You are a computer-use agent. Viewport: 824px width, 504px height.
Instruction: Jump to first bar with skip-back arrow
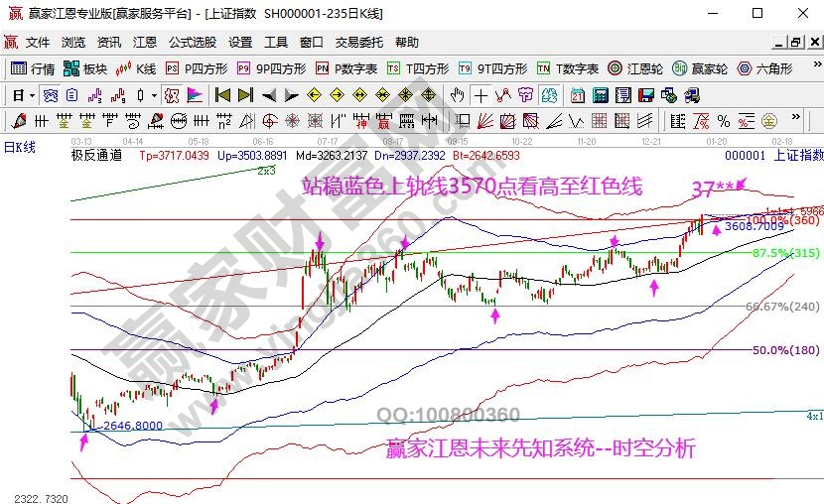222,95
